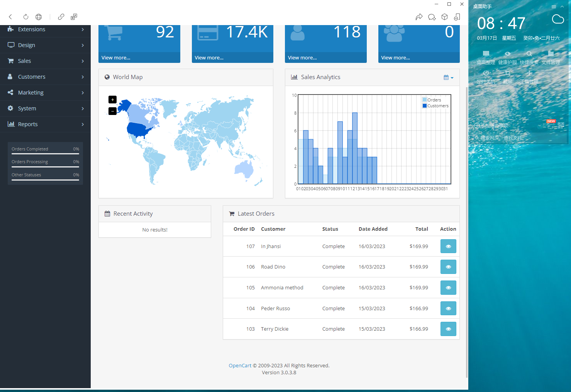Open 健康护眼 eye protection tool
Viewport: 571px width, 392px height.
pos(507,57)
